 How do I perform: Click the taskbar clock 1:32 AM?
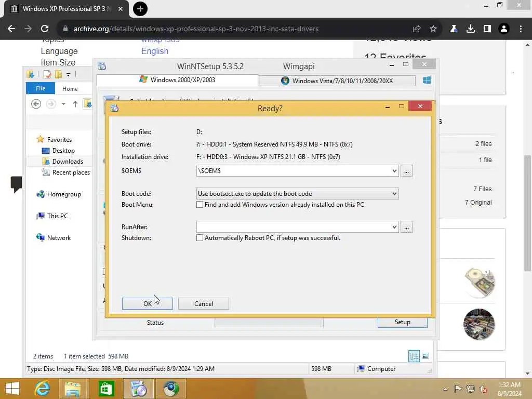(x=509, y=389)
